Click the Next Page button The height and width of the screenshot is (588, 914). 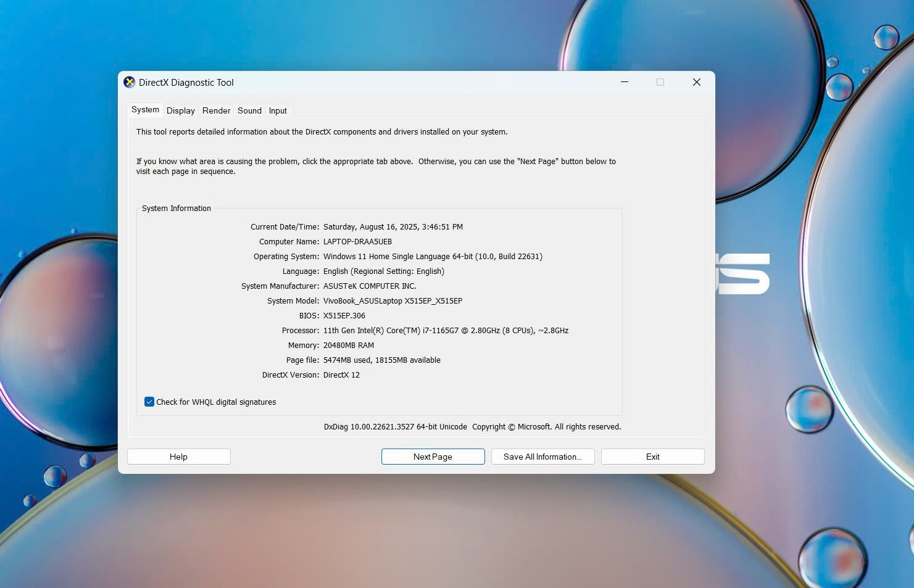(433, 457)
